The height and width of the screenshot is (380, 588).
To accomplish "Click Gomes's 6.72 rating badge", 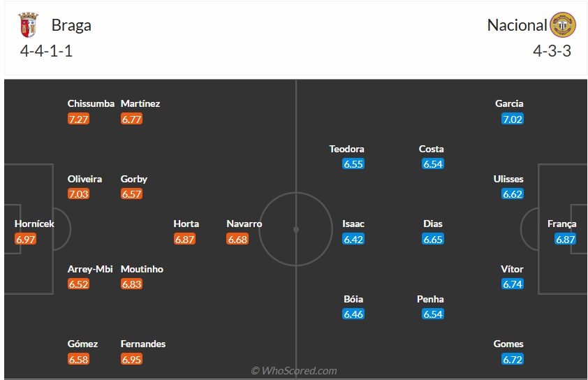I will point(512,360).
